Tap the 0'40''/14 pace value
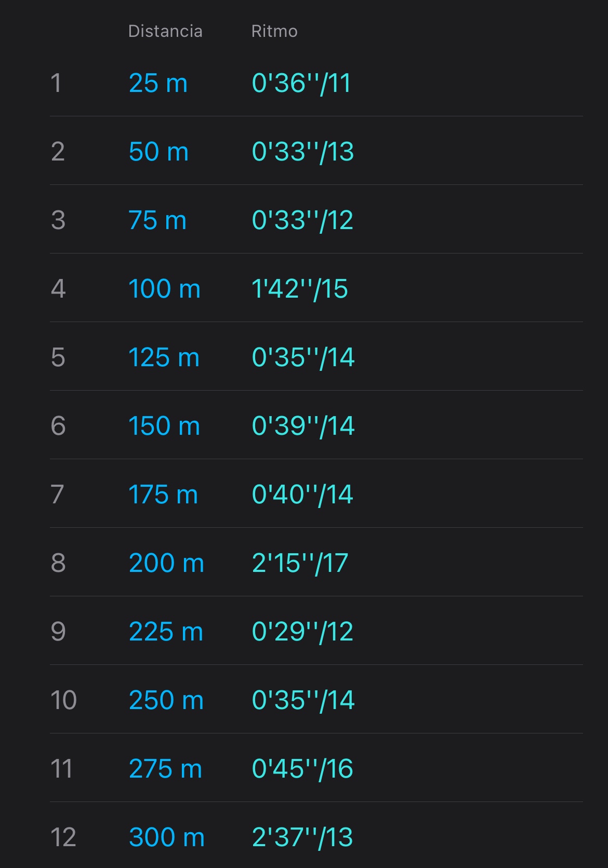Screen dimensions: 608x868 (302, 495)
